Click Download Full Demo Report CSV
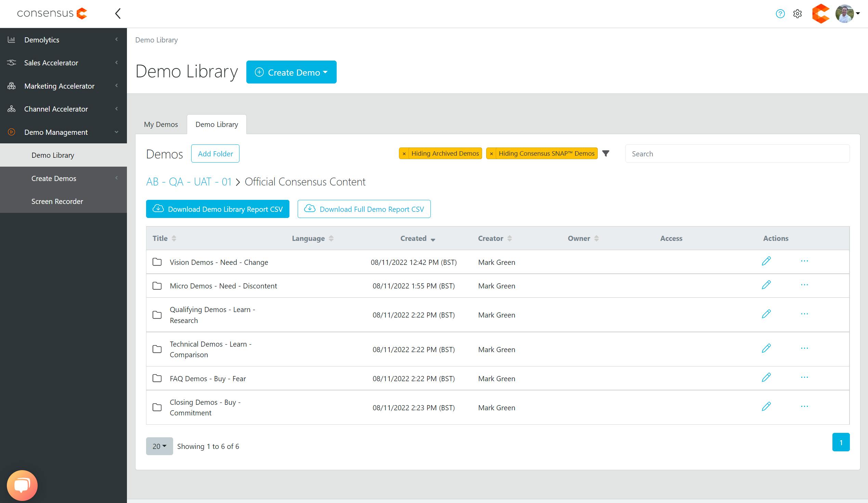Screen dimensions: 868x503 (x=364, y=209)
